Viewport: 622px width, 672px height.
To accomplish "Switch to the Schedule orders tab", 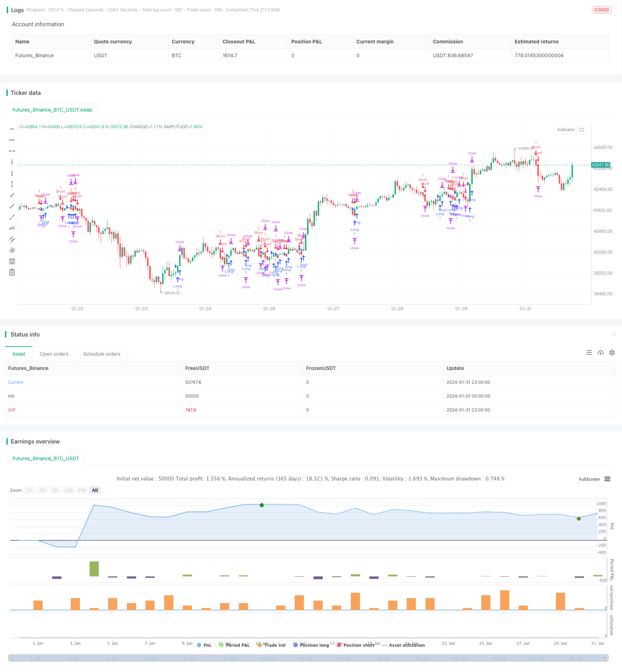I will tap(101, 354).
